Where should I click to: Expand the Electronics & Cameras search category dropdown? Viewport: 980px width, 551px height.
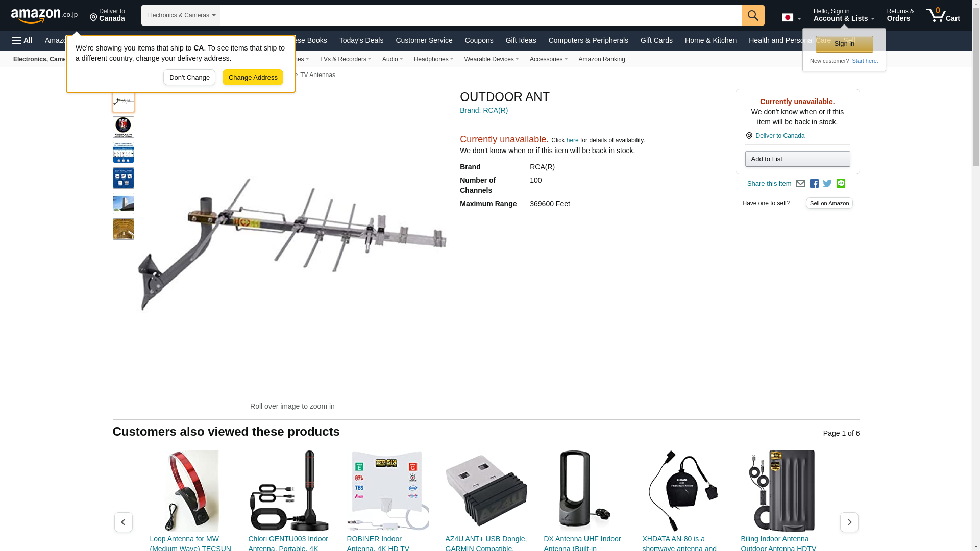181,15
